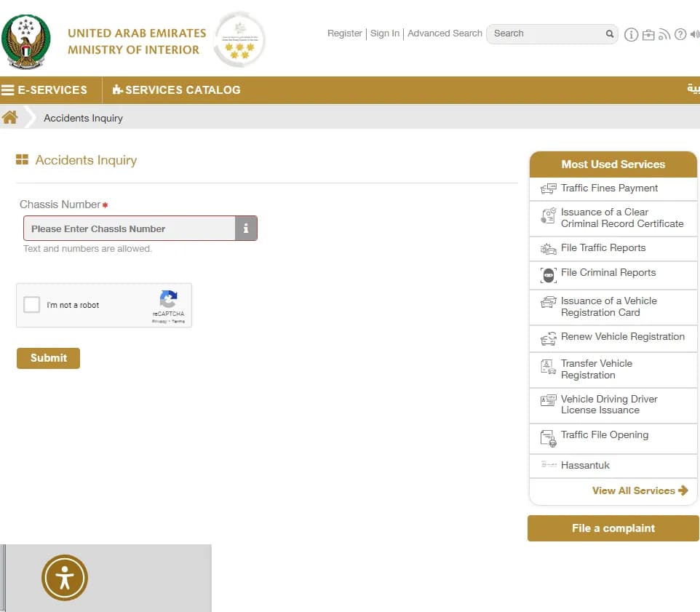This screenshot has width=700, height=612.
Task: Click the home icon in breadcrumb
Action: [10, 117]
